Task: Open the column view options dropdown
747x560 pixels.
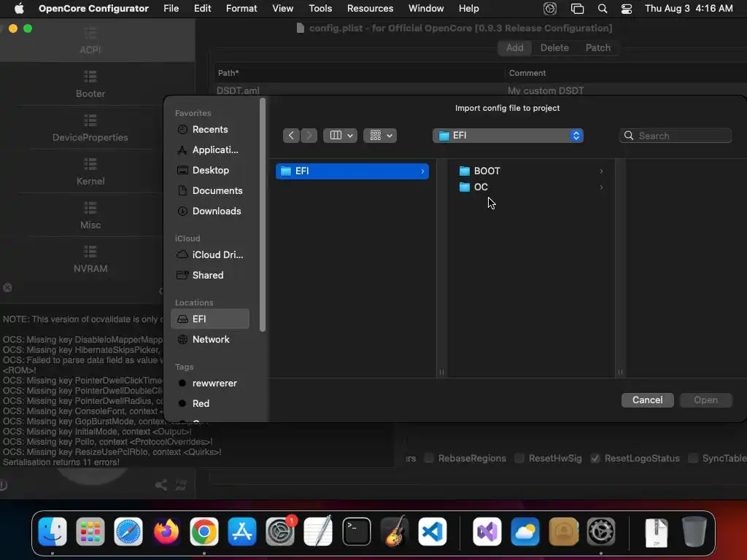Action: click(340, 136)
